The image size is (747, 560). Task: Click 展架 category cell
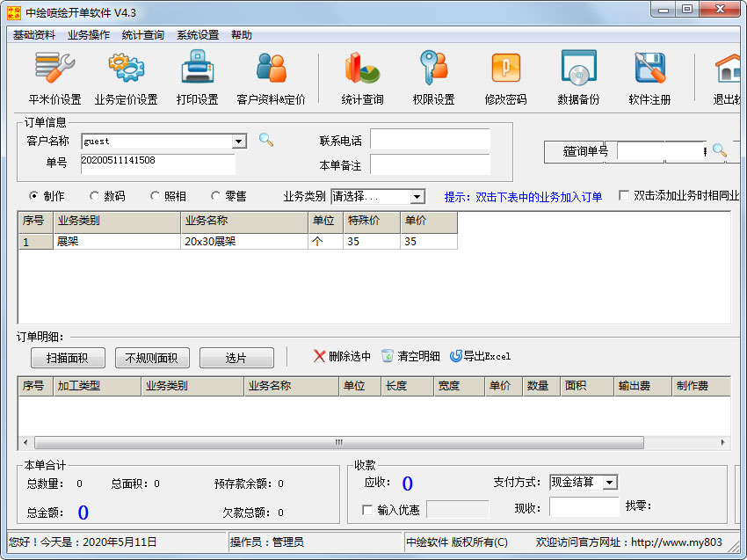tap(117, 241)
